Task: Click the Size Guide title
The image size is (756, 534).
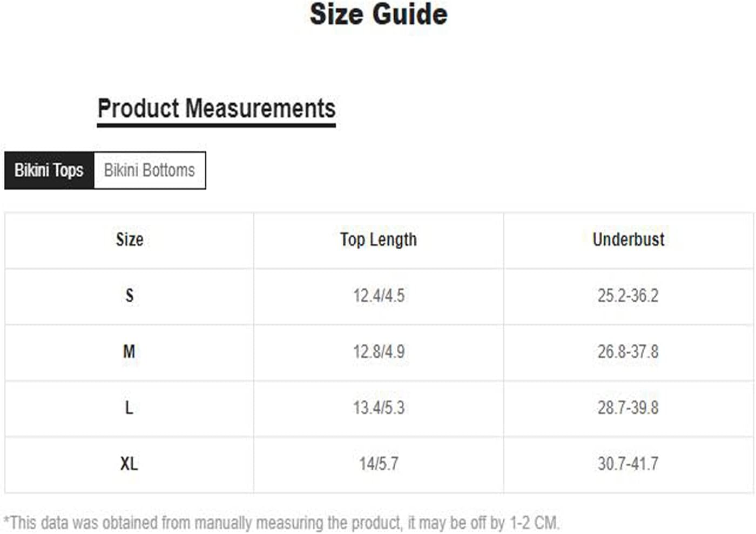Action: [379, 14]
